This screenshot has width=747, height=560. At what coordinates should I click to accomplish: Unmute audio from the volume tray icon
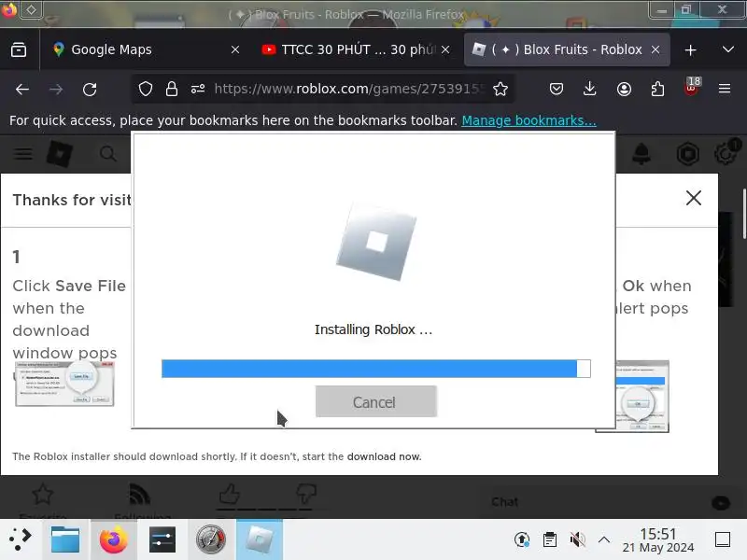577,539
